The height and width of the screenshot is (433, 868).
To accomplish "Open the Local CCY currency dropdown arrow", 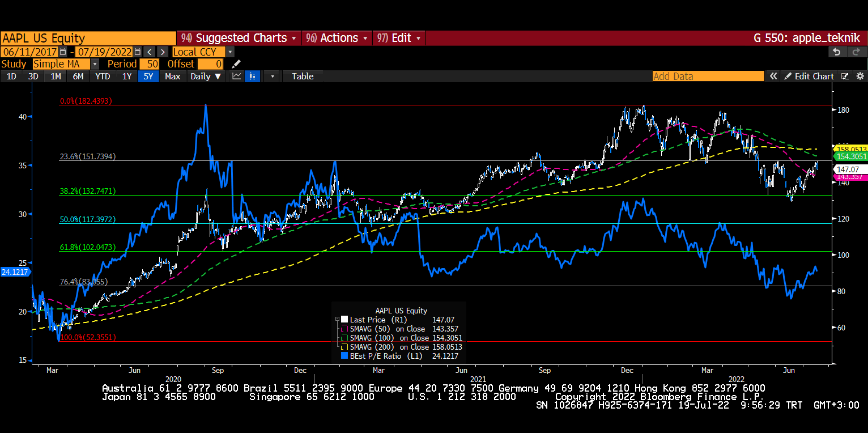I will [x=230, y=52].
